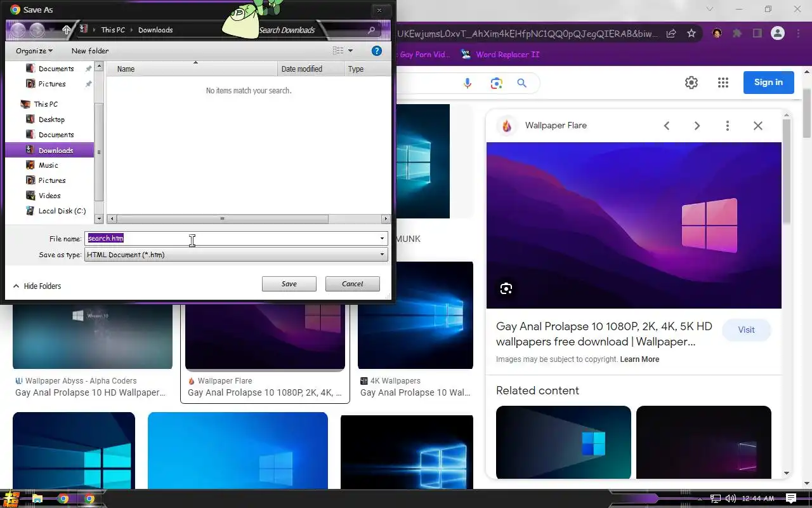
Task: Show next image in preview panel
Action: tap(697, 126)
